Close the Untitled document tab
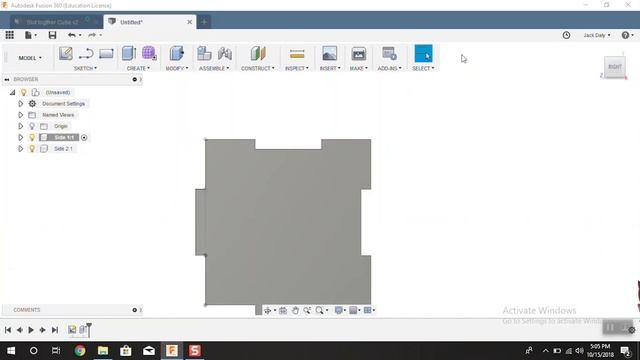640x360 pixels. [189, 22]
